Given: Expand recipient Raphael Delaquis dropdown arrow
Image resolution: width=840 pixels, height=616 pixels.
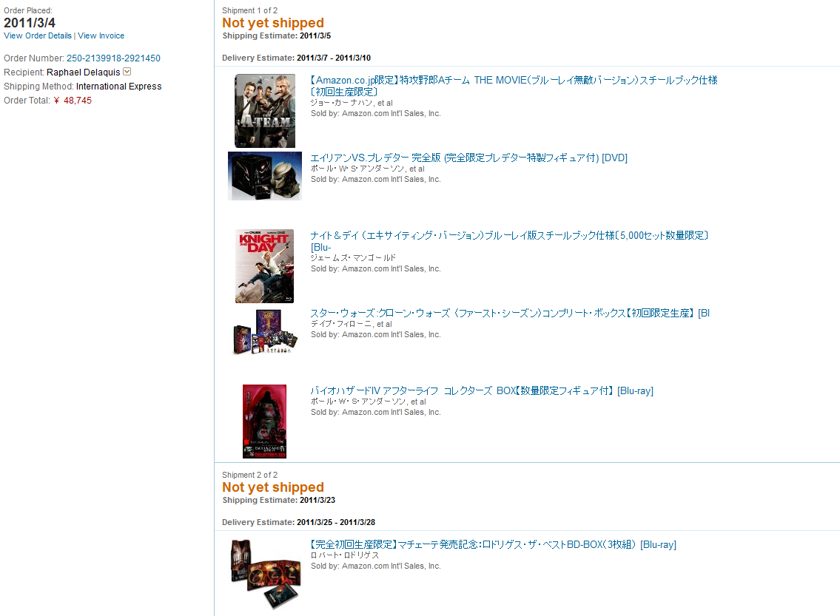Looking at the screenshot, I should coord(127,72).
